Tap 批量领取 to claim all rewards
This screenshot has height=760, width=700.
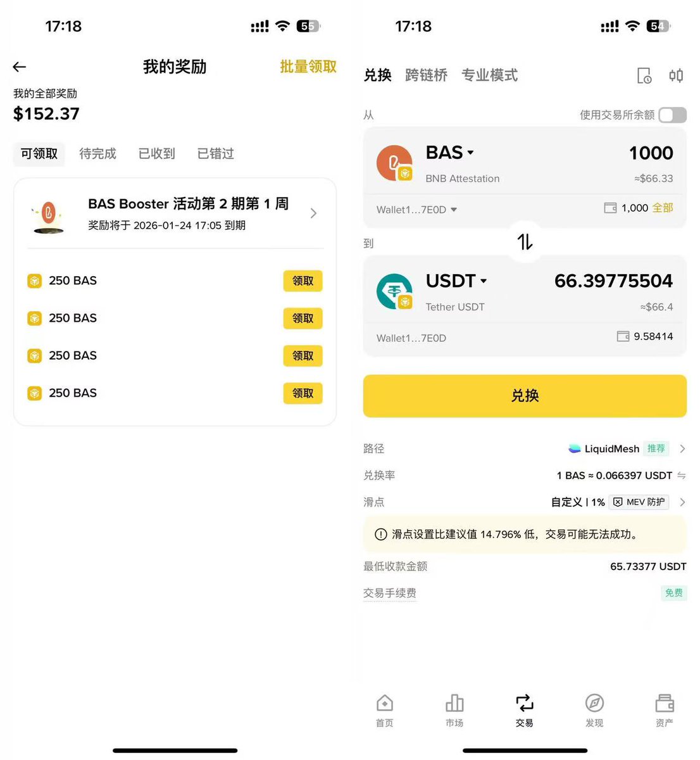pyautogui.click(x=308, y=66)
